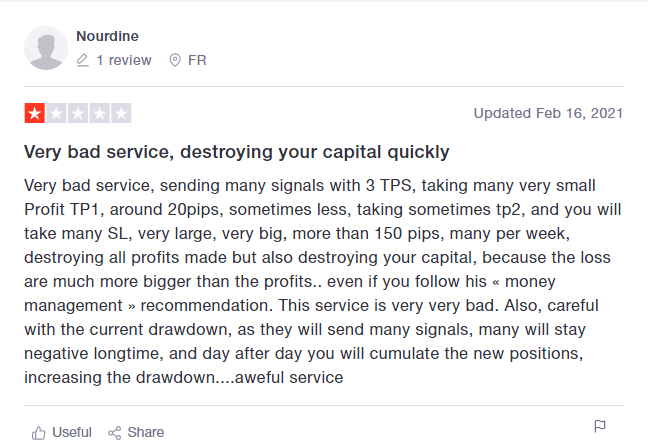Mark review as Useful
The height and width of the screenshot is (448, 648).
tap(72, 432)
